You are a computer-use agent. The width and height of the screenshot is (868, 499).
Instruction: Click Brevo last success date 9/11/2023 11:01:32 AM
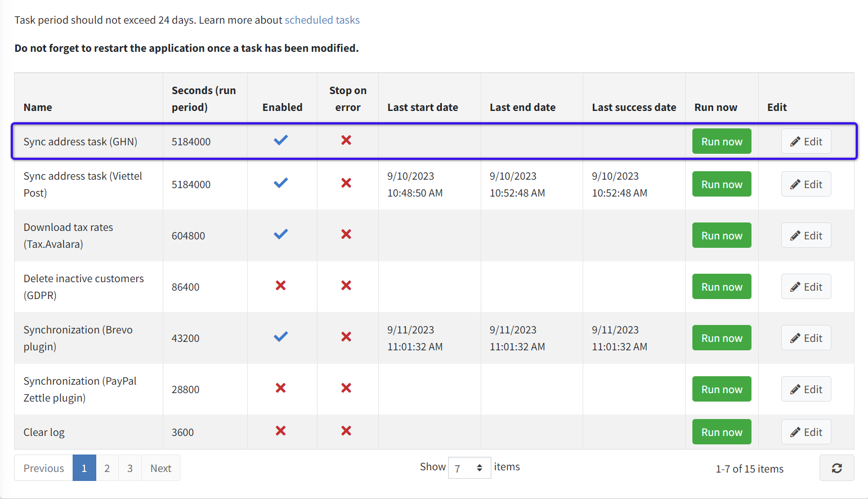tap(620, 338)
